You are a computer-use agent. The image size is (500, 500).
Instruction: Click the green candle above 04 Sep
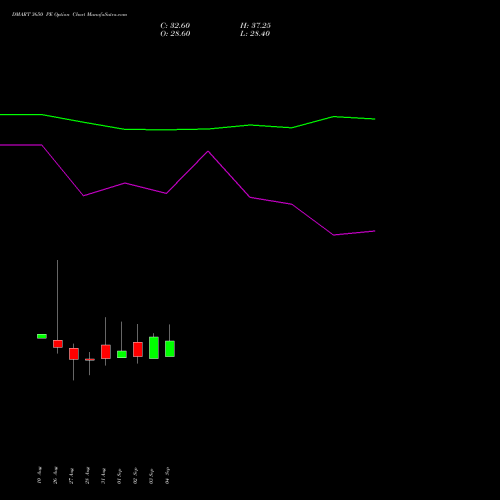pos(170,349)
